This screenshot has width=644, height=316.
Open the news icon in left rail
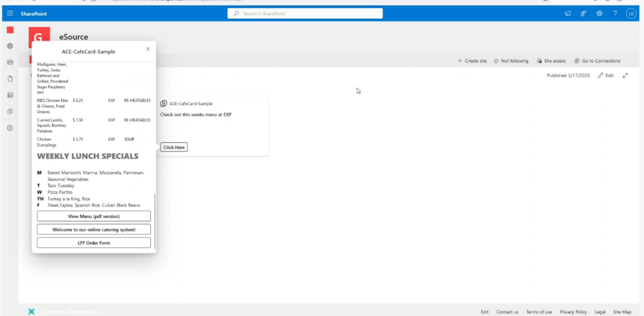(x=10, y=62)
